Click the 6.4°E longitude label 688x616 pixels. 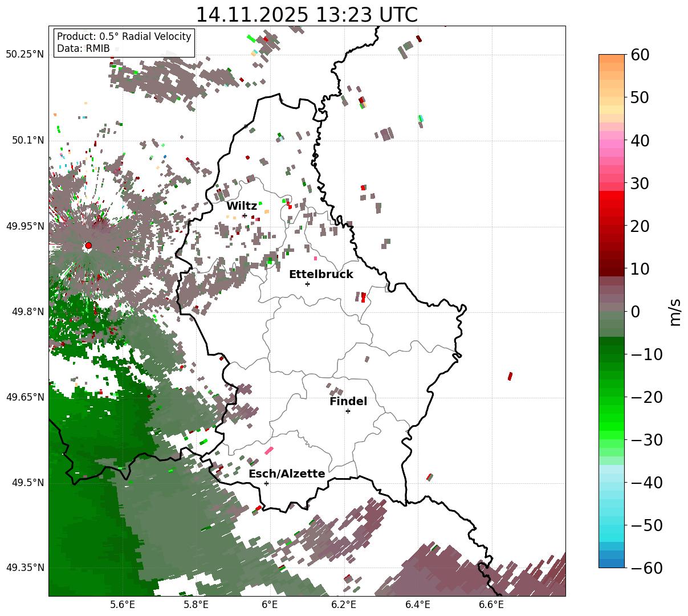(x=418, y=605)
